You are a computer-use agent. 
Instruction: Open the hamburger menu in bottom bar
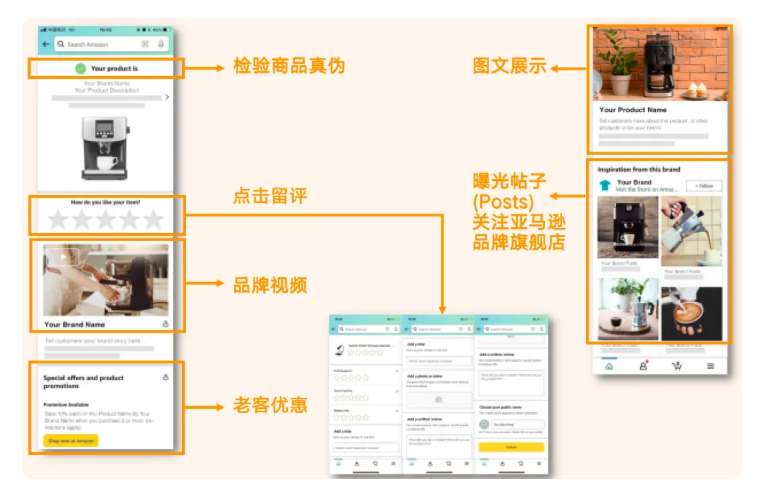coord(711,366)
